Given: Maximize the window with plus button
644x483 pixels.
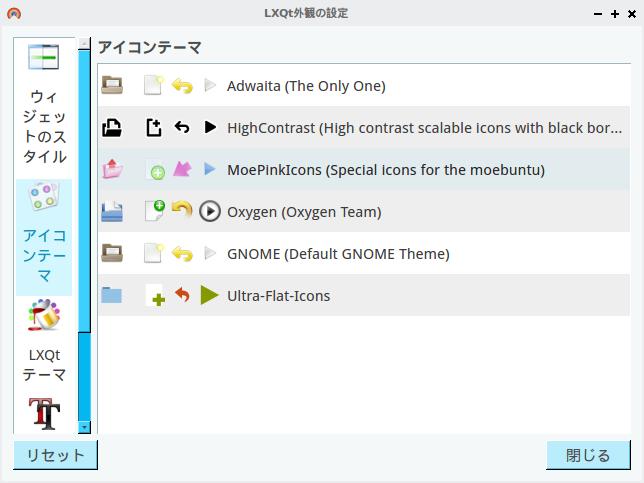Looking at the screenshot, I should (615, 14).
